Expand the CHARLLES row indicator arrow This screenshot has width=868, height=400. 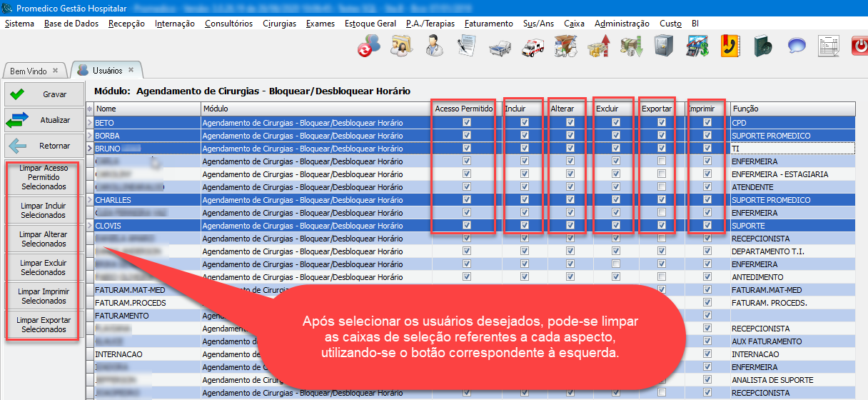click(90, 200)
